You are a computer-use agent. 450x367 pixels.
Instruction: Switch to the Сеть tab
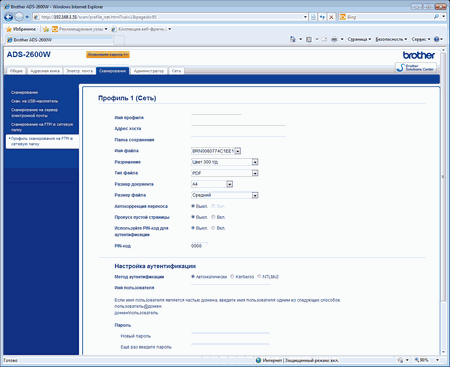176,71
